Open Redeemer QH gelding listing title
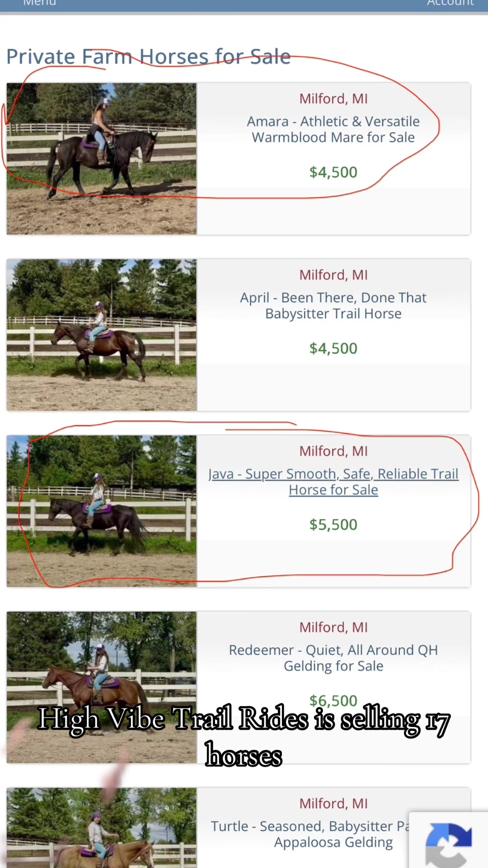488x868 pixels. 333,658
